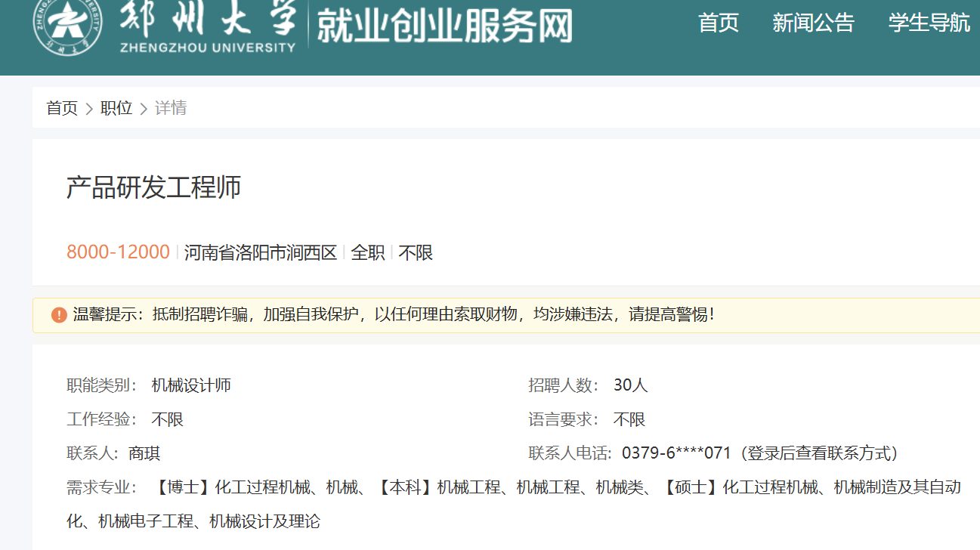Viewport: 980px width, 550px height.
Task: Click the 详情 breadcrumb item
Action: point(171,108)
